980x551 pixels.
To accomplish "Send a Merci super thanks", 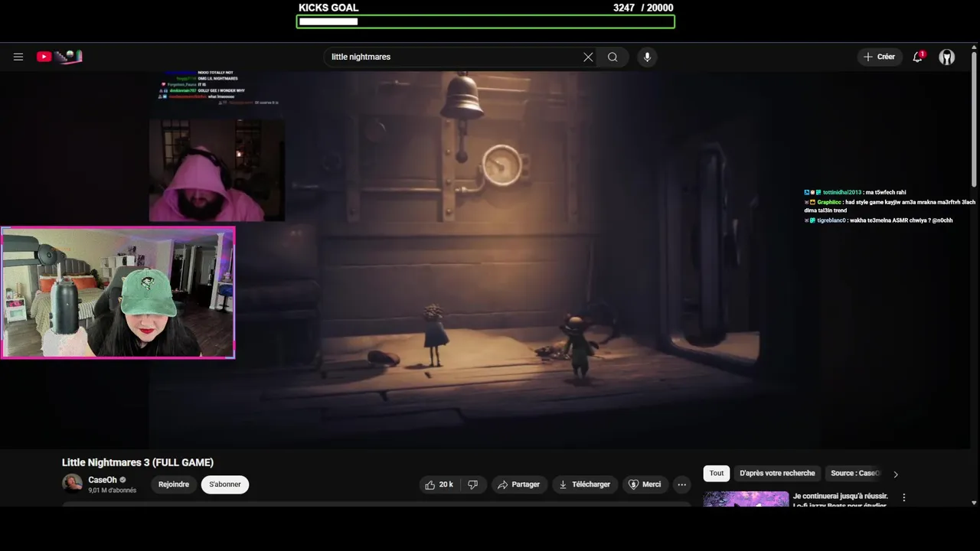I will [x=645, y=484].
